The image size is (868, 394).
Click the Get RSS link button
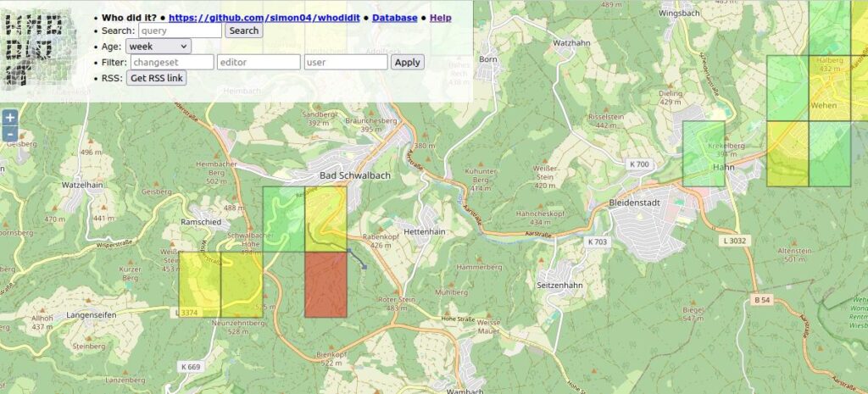pos(156,78)
